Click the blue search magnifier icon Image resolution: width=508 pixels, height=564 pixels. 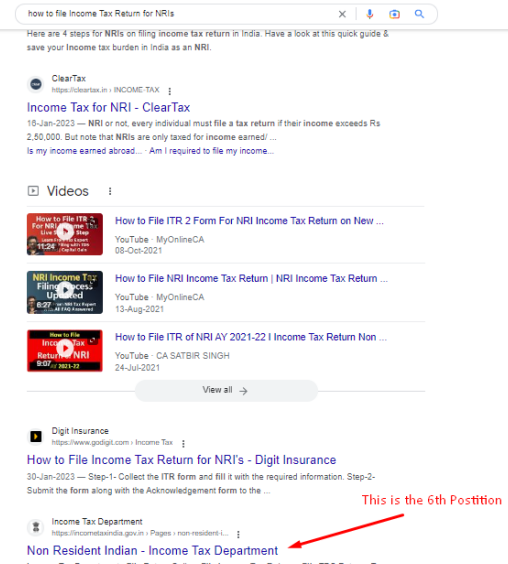pos(419,14)
